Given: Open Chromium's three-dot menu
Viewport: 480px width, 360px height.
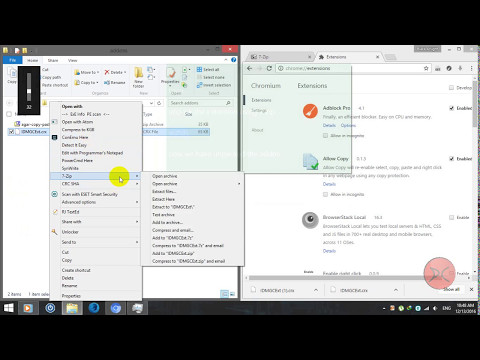Looking at the screenshot, I should pos(471,68).
